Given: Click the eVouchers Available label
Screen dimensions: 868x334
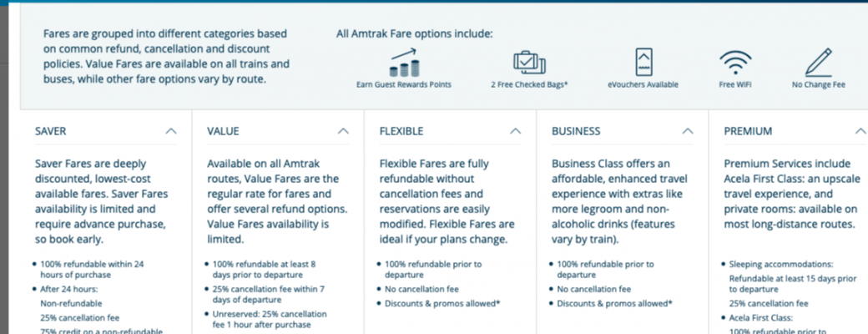Looking at the screenshot, I should point(643,84).
